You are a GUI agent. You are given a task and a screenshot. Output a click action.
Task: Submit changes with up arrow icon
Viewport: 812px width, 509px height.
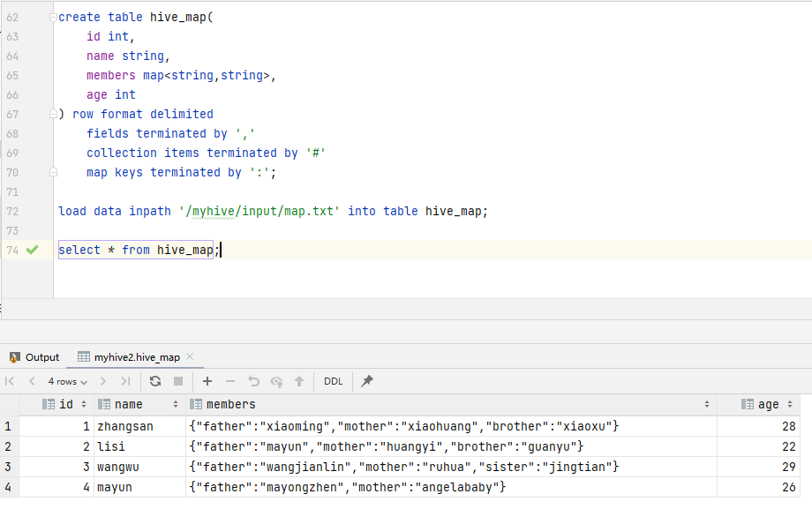click(299, 382)
